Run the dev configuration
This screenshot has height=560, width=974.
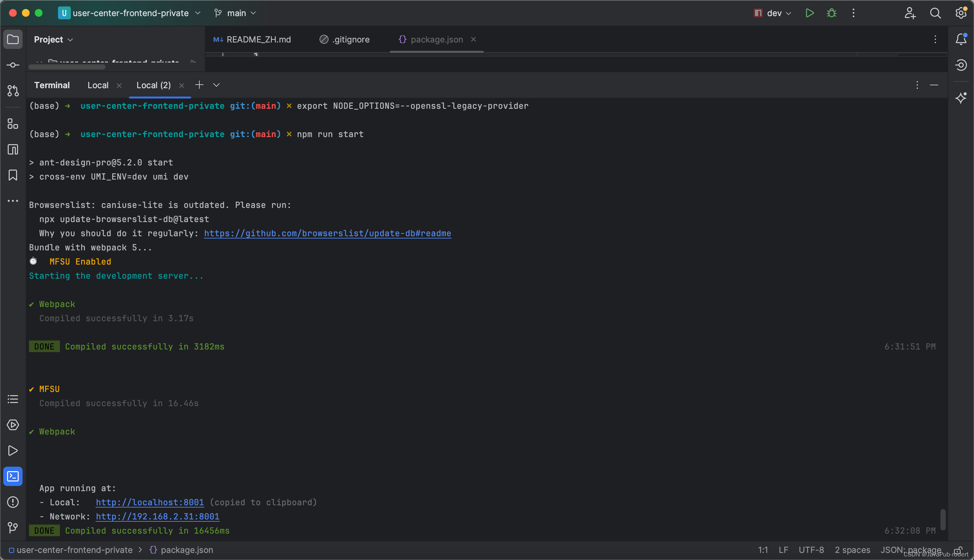click(809, 13)
